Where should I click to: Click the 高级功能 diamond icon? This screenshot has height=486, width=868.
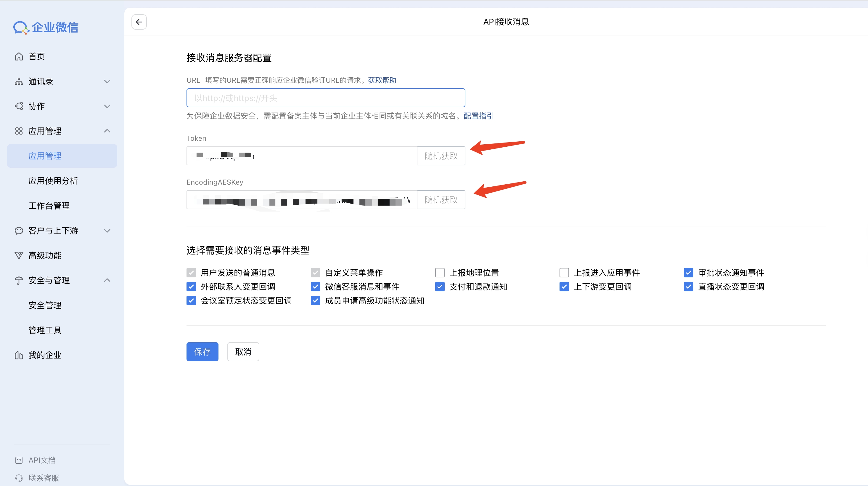pyautogui.click(x=19, y=255)
